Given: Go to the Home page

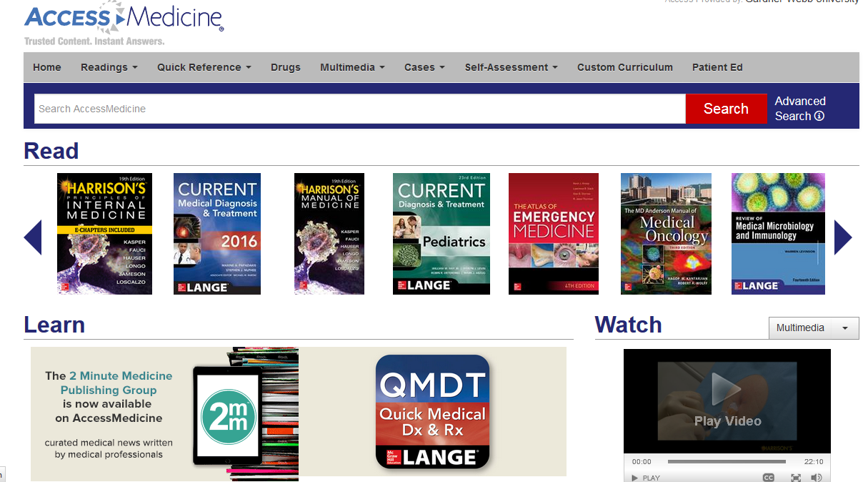Looking at the screenshot, I should coord(47,67).
